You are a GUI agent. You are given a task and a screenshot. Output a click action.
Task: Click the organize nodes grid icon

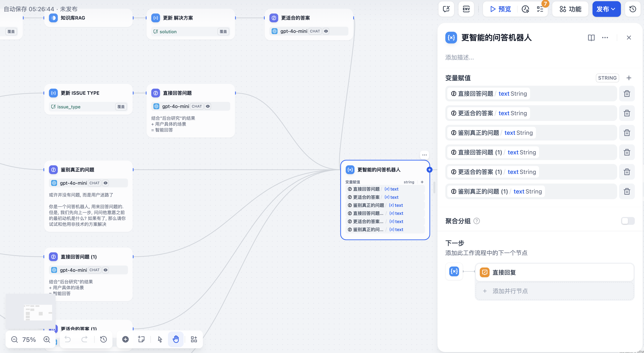194,339
